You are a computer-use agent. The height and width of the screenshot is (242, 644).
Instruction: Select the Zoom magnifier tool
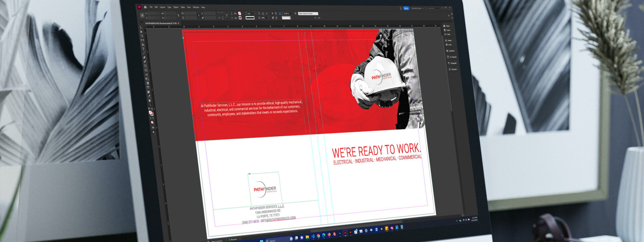pyautogui.click(x=150, y=105)
